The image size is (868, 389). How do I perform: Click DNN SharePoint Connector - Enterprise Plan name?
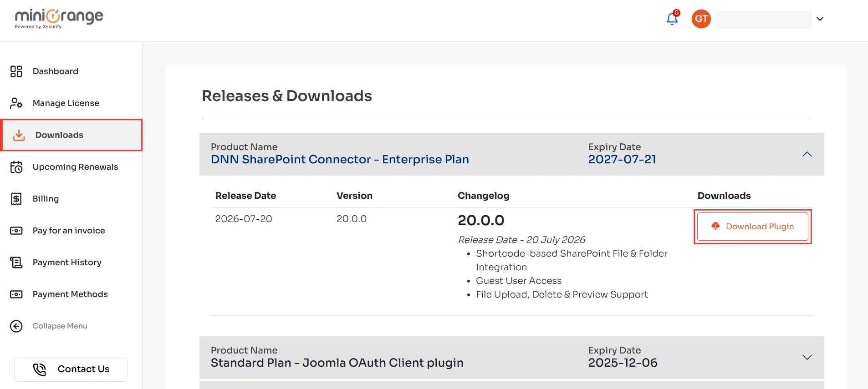click(340, 159)
